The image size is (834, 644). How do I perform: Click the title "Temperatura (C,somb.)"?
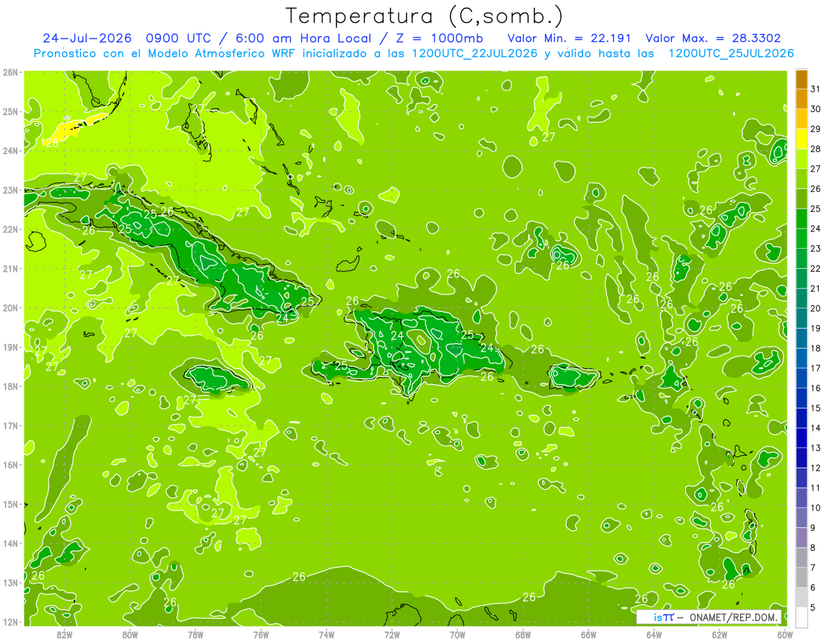pyautogui.click(x=425, y=16)
